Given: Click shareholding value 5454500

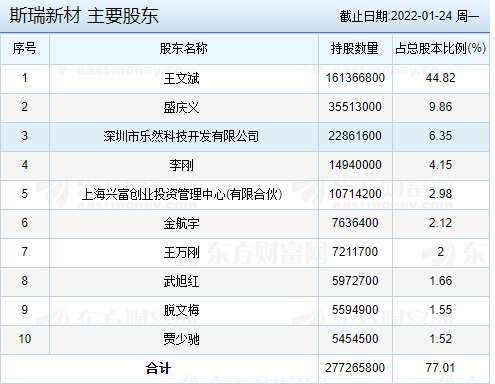Looking at the screenshot, I should coord(355,339).
